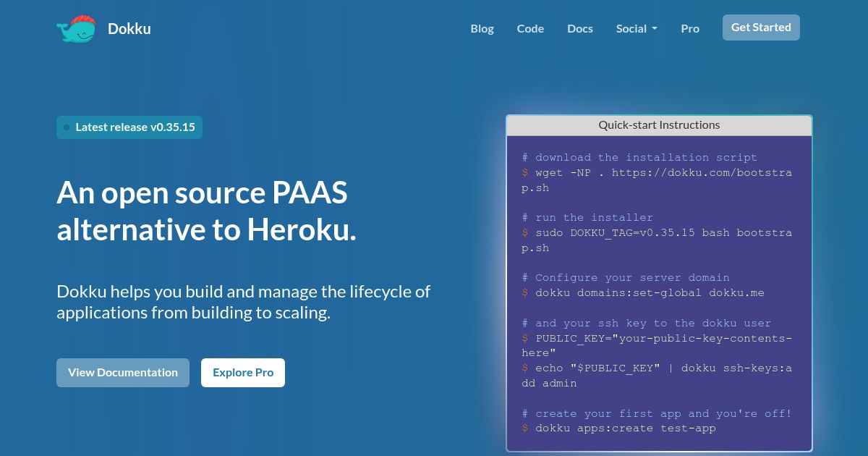Click the Get Started button
This screenshot has height=456, width=868.
point(761,27)
